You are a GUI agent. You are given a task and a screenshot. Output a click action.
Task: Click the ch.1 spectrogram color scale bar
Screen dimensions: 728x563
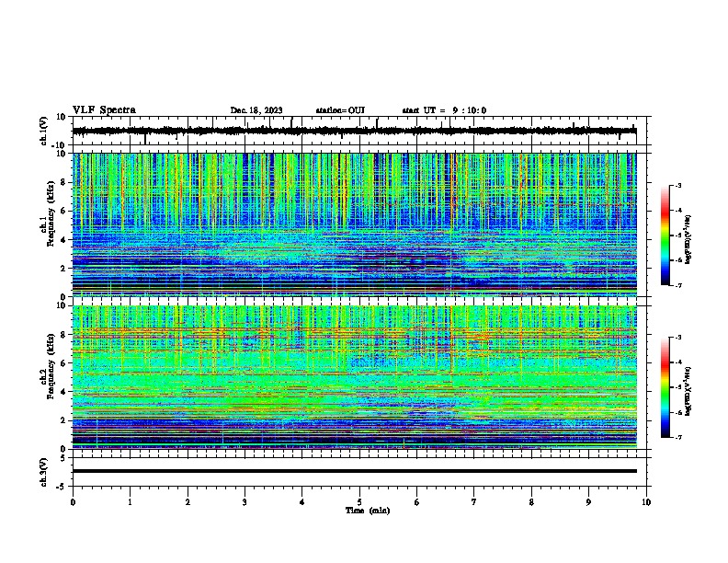tap(665, 236)
